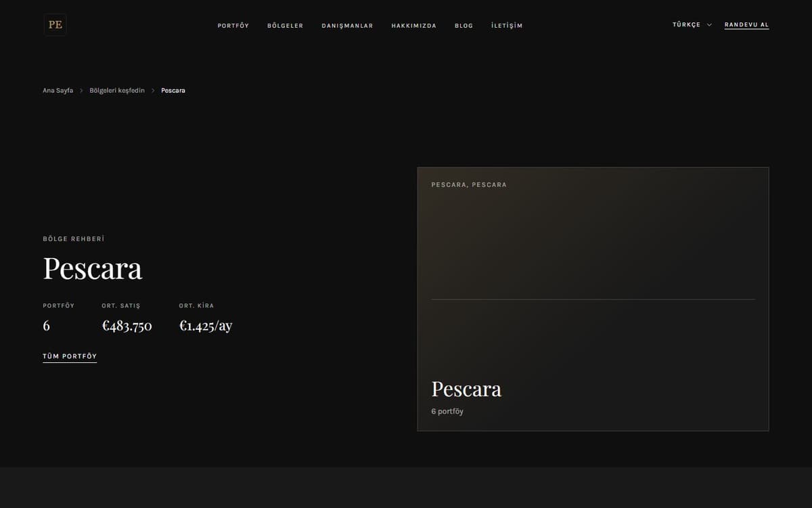Click the Bölge Rehberi label
The image size is (812, 508).
click(x=74, y=239)
